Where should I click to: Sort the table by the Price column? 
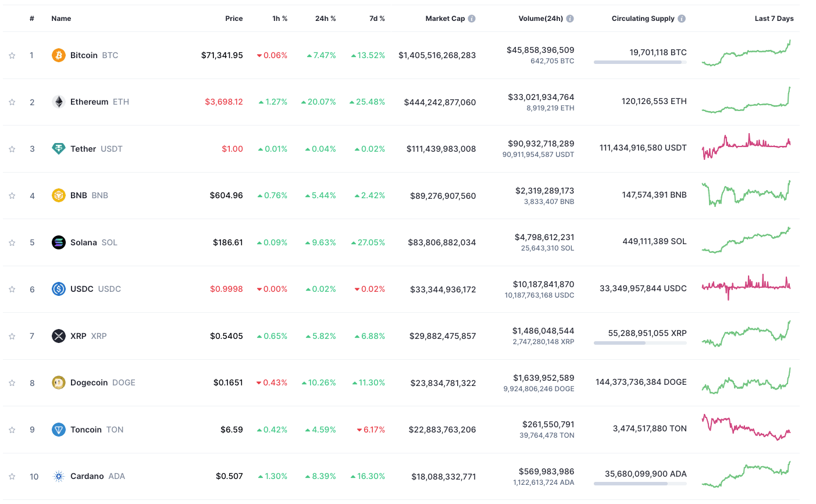pos(234,18)
